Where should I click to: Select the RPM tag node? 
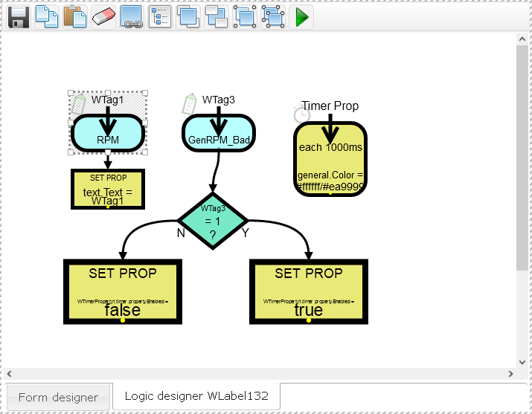coord(108,134)
